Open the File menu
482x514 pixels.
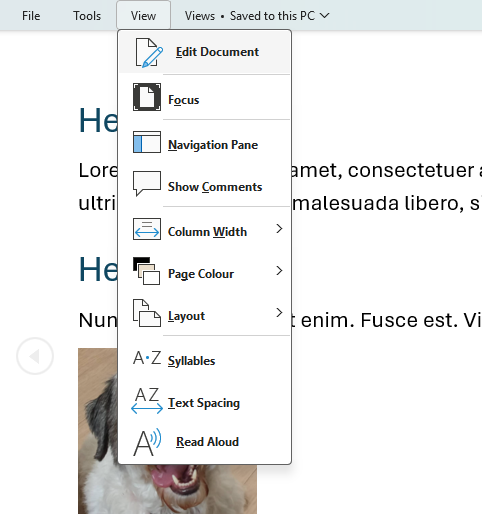31,16
